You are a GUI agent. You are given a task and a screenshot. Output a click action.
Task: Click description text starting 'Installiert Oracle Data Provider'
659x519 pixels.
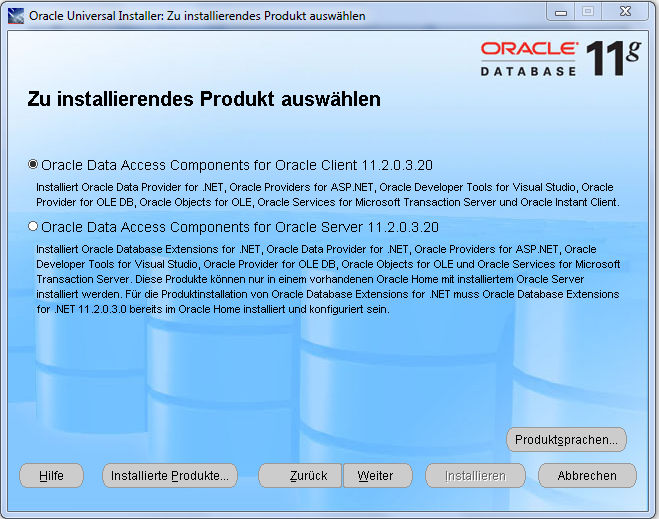(x=328, y=195)
